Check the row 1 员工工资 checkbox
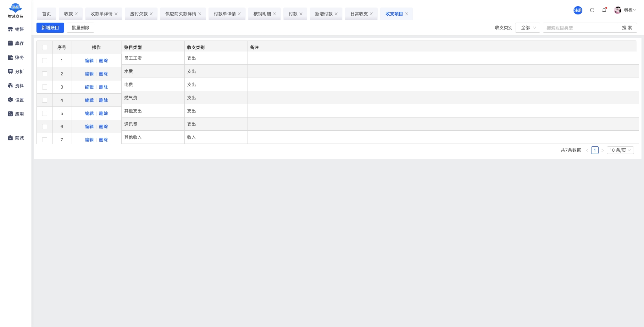This screenshot has height=327, width=644. pyautogui.click(x=45, y=61)
